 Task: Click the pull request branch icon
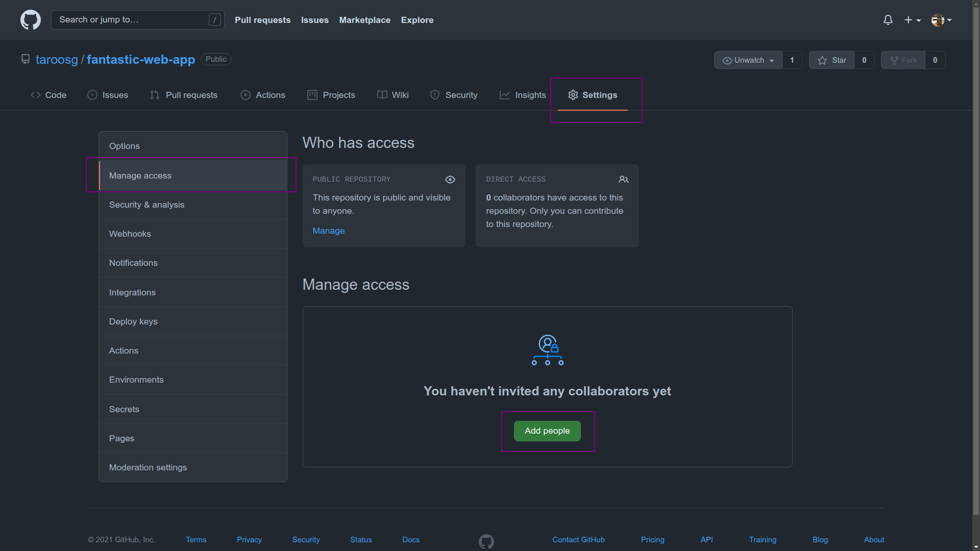tap(155, 95)
